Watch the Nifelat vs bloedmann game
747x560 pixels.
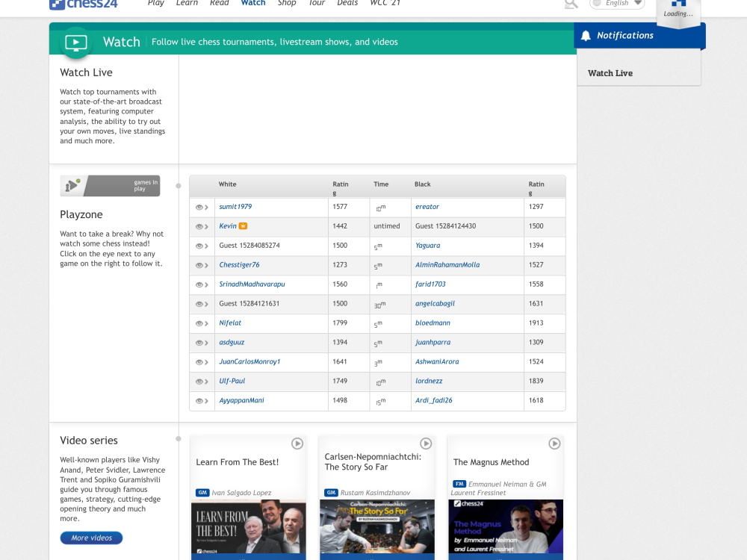click(x=202, y=323)
